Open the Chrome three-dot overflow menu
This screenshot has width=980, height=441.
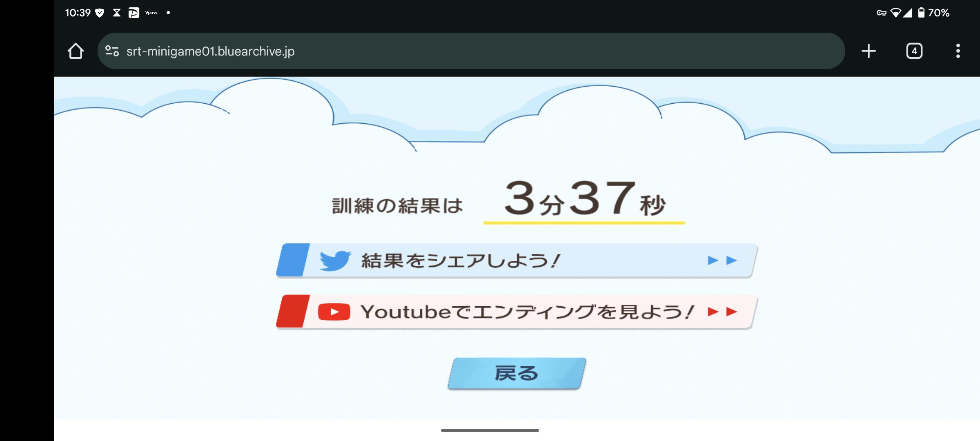[958, 51]
